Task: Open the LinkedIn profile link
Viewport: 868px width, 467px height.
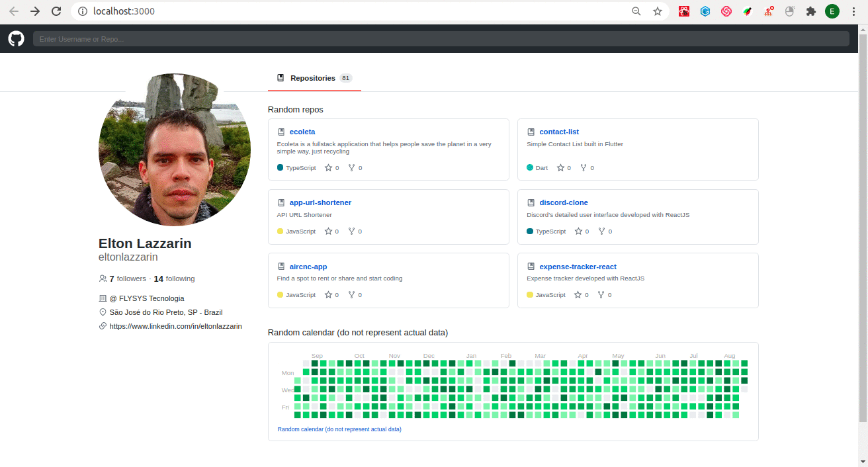Action: click(175, 326)
